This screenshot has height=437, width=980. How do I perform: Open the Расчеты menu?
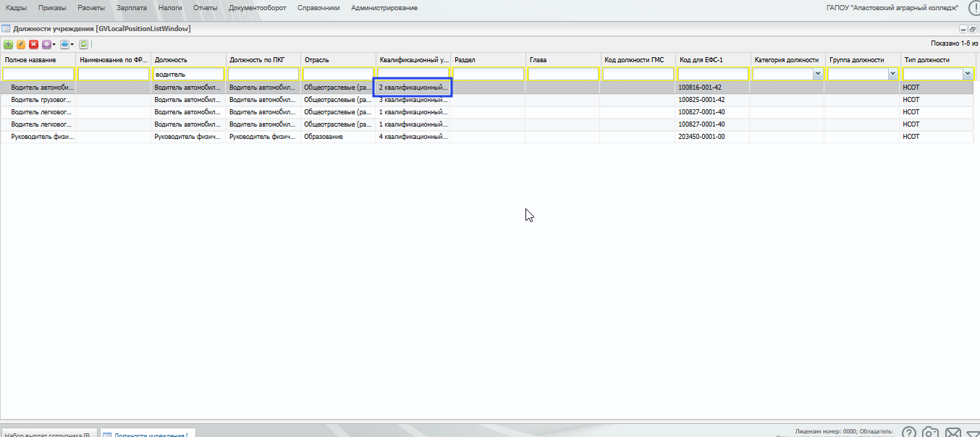[x=91, y=8]
